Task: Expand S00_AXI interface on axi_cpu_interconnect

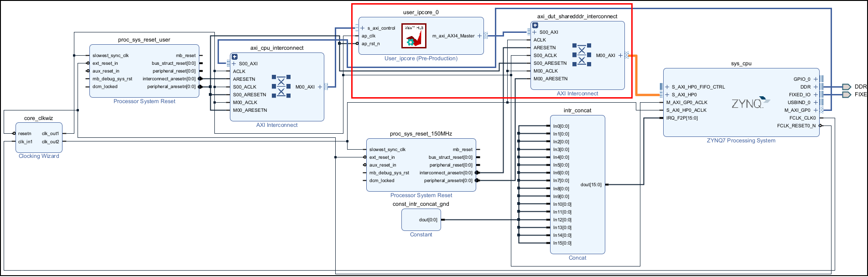Action: pyautogui.click(x=234, y=64)
